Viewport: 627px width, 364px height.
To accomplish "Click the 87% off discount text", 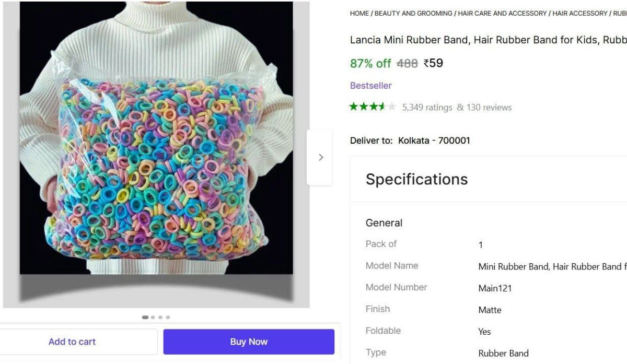I will pos(370,64).
